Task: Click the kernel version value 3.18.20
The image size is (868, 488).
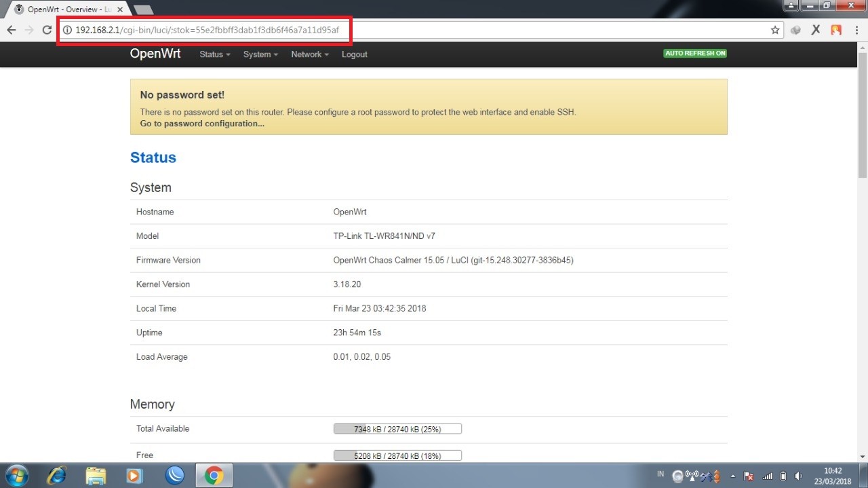Action: click(x=347, y=284)
